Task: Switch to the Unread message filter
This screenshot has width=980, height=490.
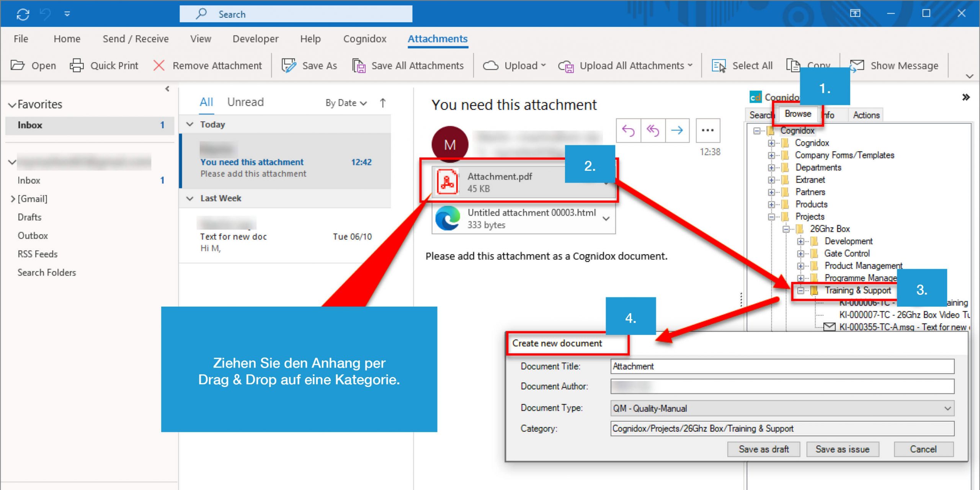Action: (245, 101)
